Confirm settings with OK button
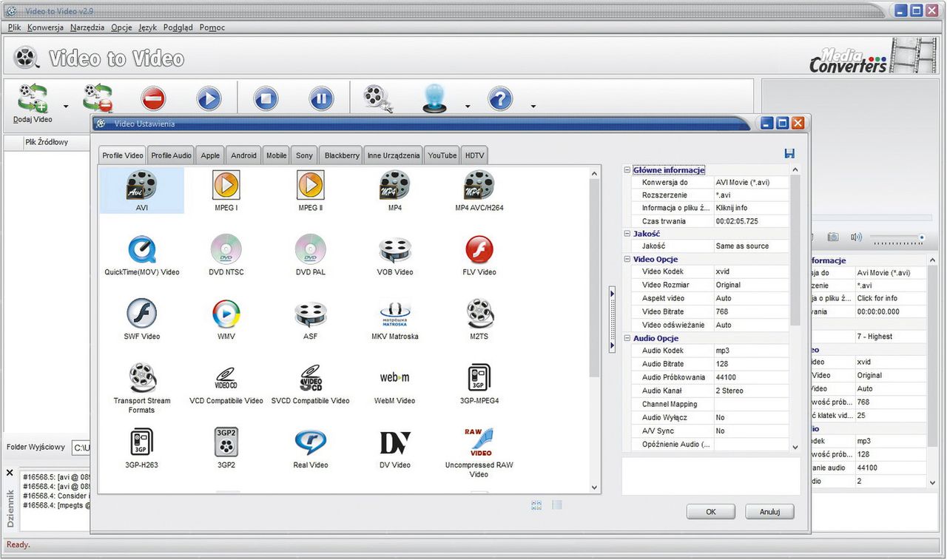The height and width of the screenshot is (560, 947). coord(710,512)
